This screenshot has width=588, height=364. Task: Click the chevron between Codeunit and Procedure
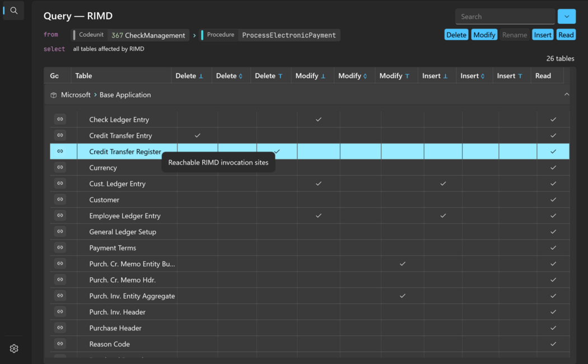click(x=194, y=35)
